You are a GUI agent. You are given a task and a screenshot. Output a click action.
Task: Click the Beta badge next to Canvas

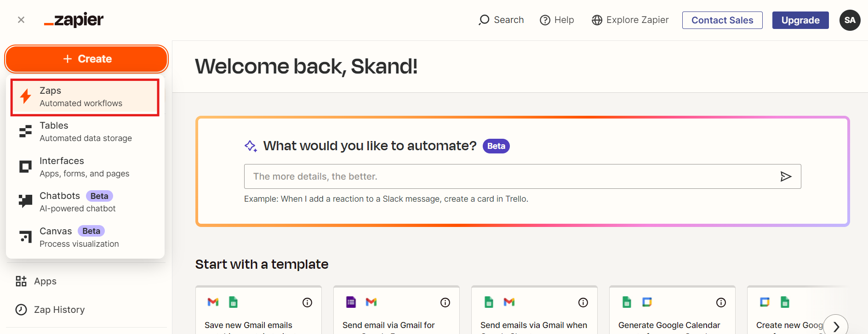click(x=91, y=231)
